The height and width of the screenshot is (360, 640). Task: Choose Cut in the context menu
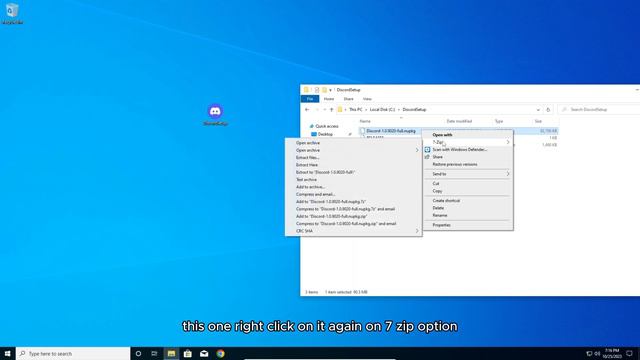(x=467, y=184)
